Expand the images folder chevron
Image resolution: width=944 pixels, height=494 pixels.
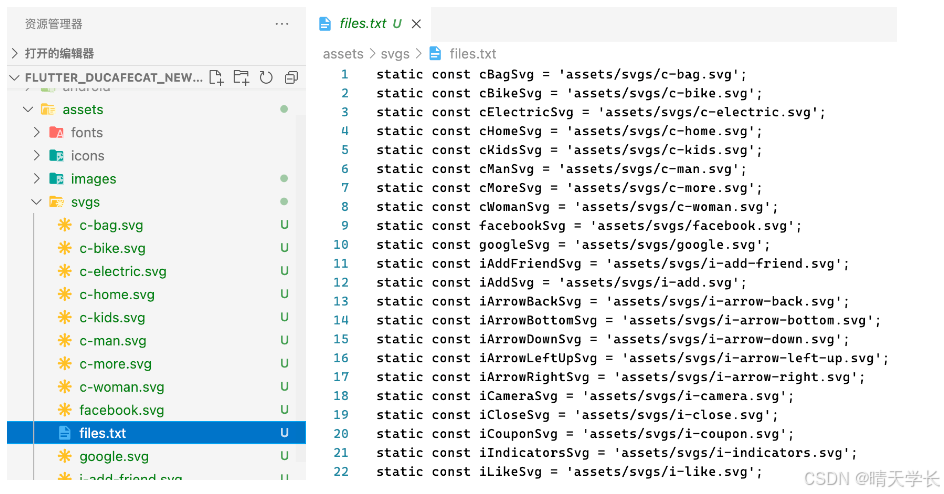click(37, 179)
